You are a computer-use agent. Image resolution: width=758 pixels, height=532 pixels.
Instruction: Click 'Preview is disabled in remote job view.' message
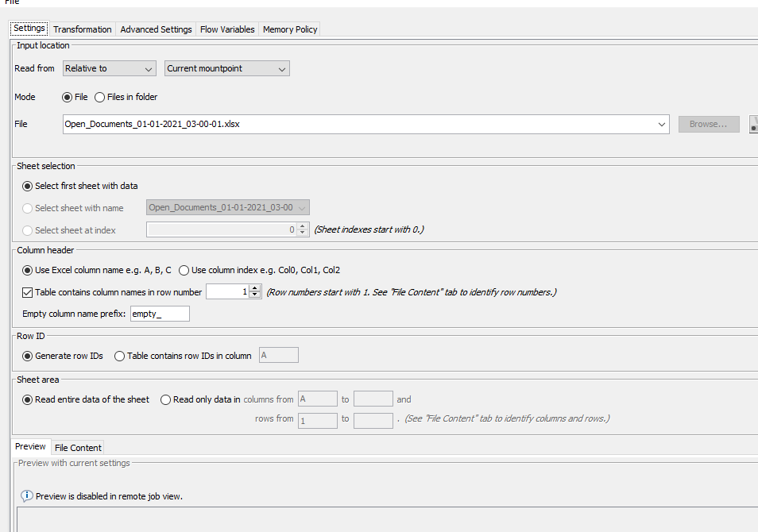(110, 496)
